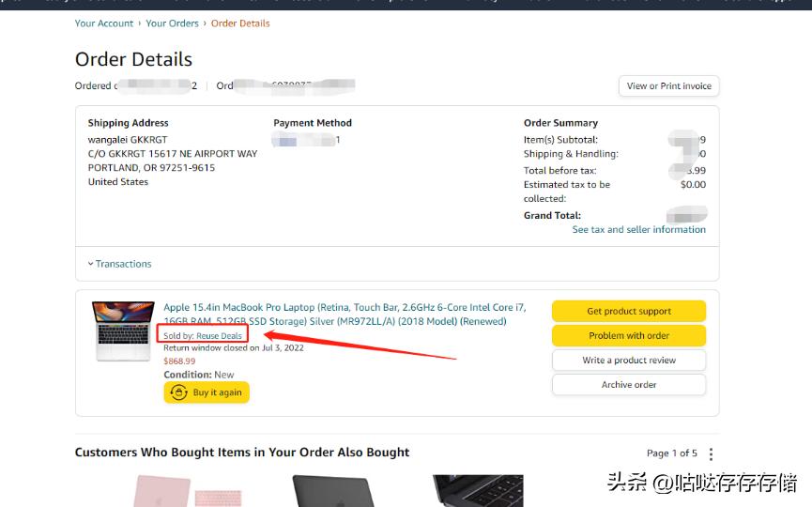Click the circular arrows Buy it again icon

(178, 392)
